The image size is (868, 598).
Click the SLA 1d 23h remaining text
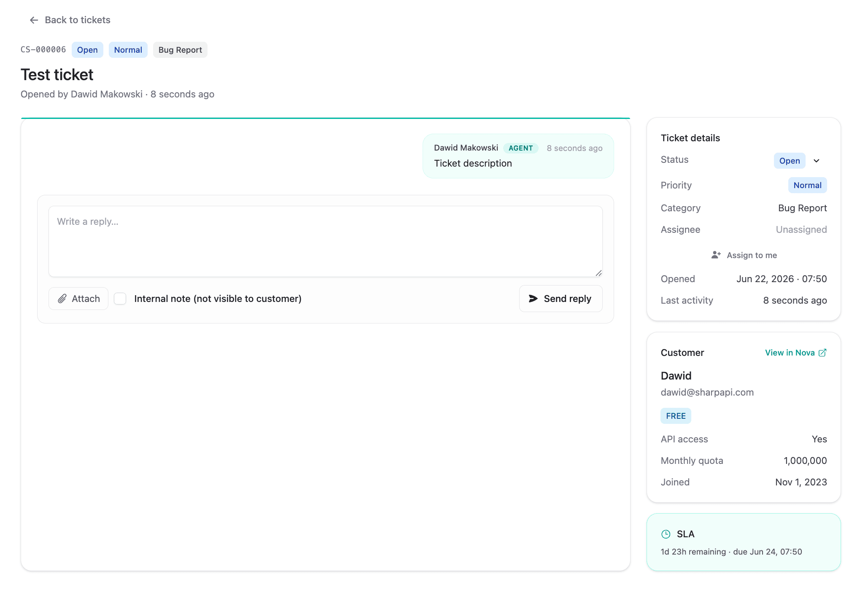coord(731,552)
